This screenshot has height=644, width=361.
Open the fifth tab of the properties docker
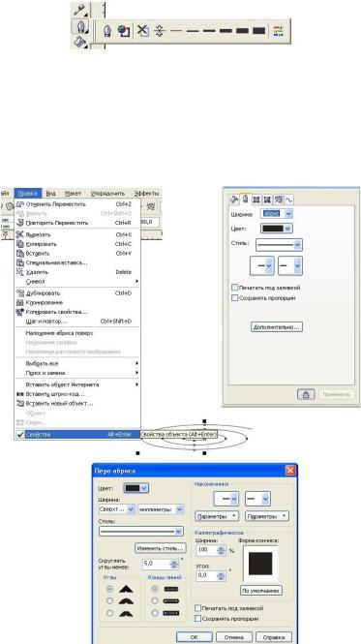[x=279, y=199]
